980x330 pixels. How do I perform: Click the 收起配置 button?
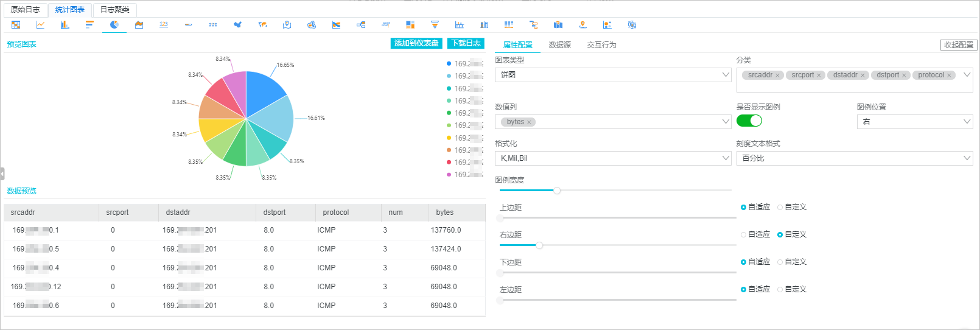(x=959, y=45)
